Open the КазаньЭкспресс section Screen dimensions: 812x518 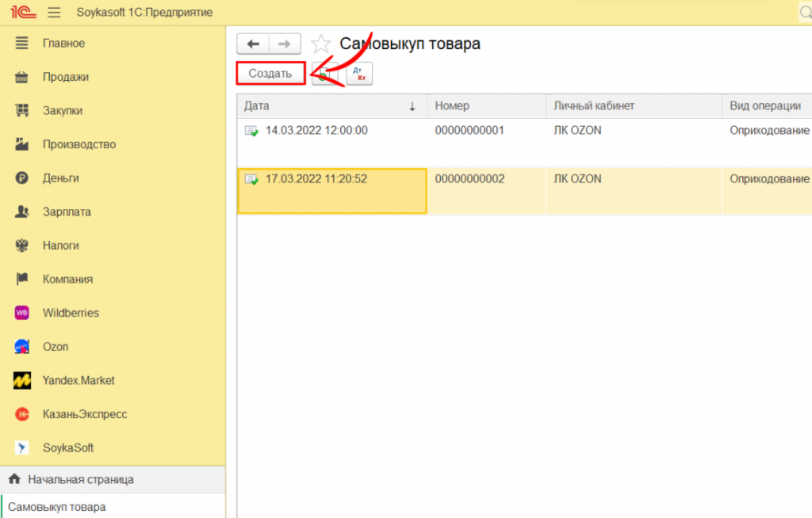pos(84,414)
